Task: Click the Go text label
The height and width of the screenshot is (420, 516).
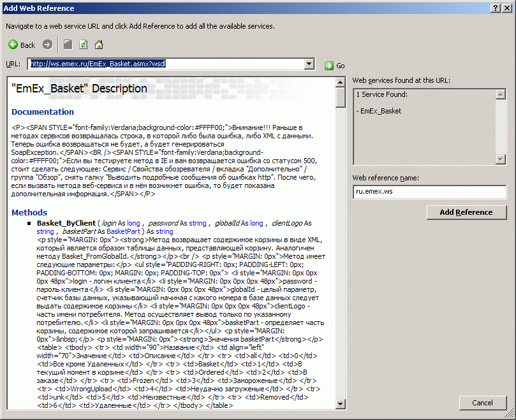Action: pos(341,66)
